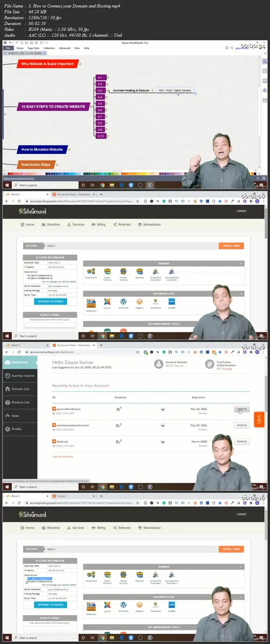
Task: Open Marketplace in 00:01:08 SiteGround frame
Action: (x=149, y=225)
